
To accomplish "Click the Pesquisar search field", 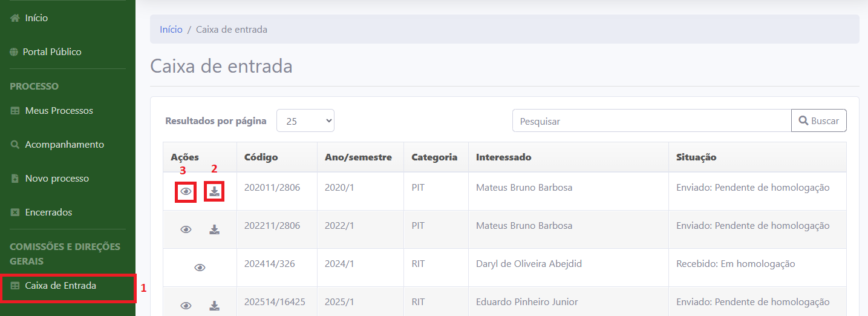I will [x=651, y=120].
